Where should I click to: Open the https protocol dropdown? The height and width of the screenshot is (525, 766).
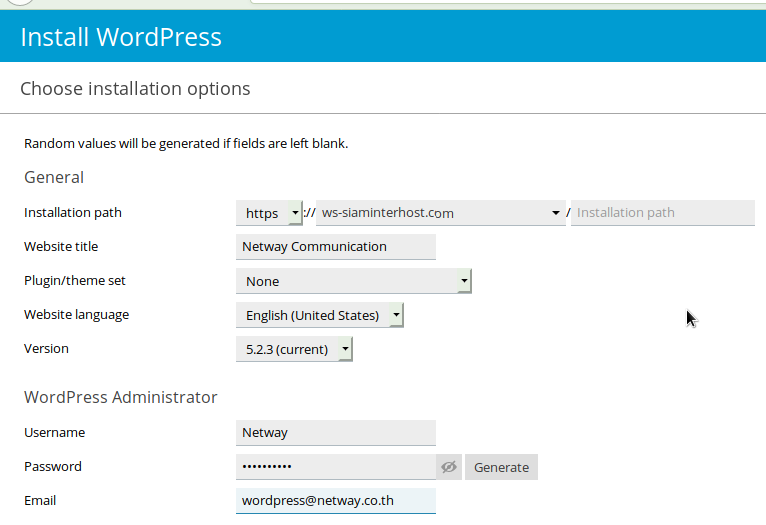(x=269, y=213)
